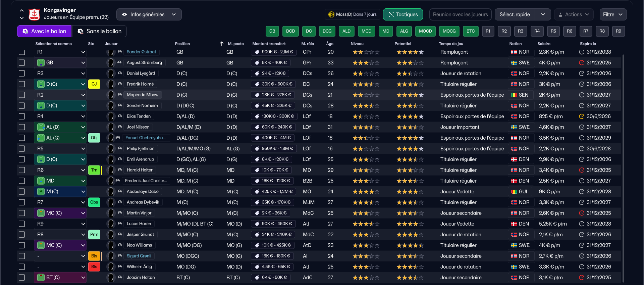This screenshot has width=644, height=285.
Task: Open the Tactiques button
Action: point(403,14)
